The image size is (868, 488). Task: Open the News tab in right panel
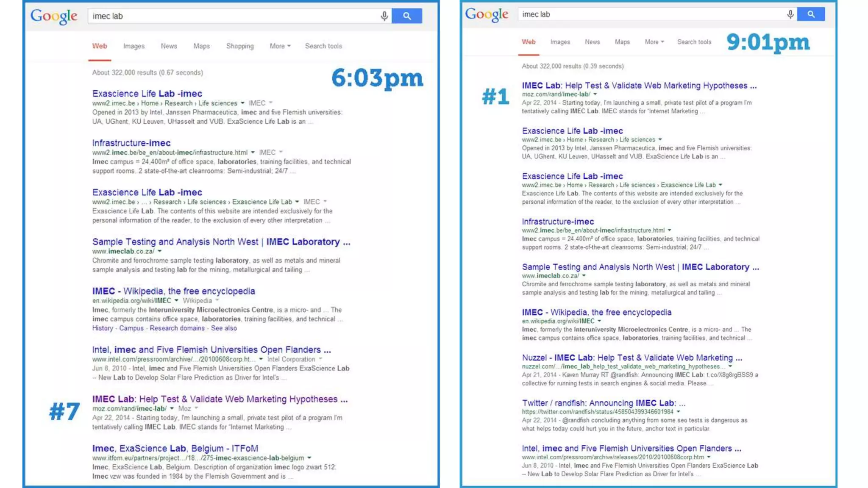(x=592, y=42)
